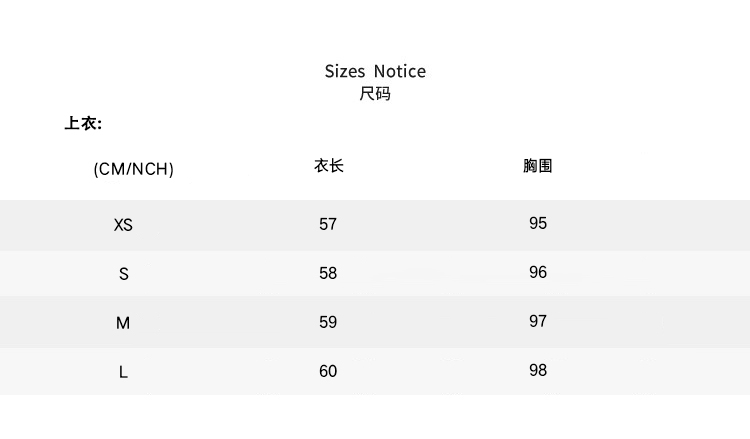Click the garment length value 60

[x=328, y=371]
